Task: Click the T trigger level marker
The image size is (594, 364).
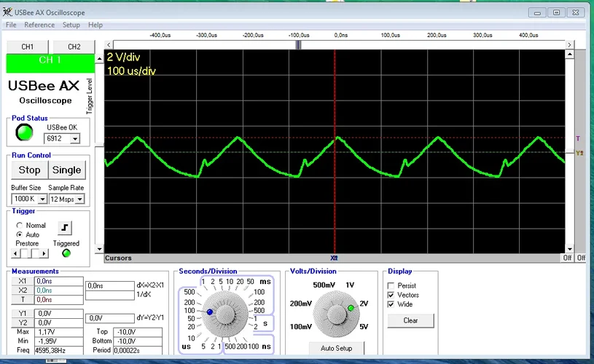Action: click(578, 138)
